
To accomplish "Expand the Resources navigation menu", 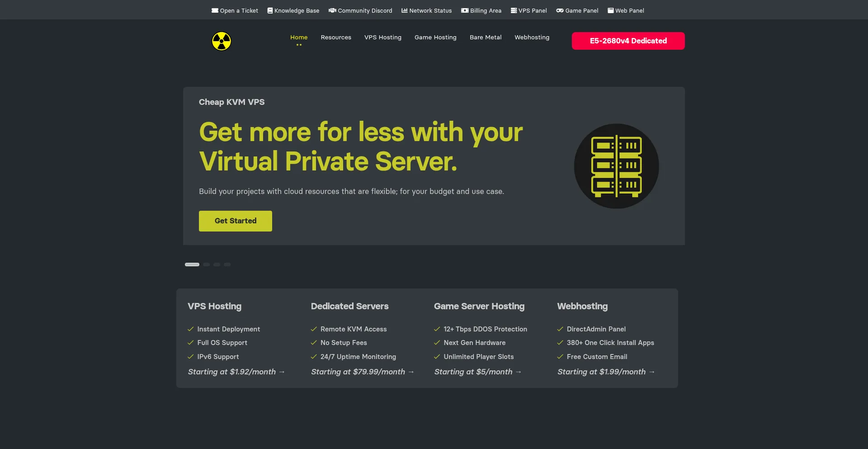I will (336, 38).
